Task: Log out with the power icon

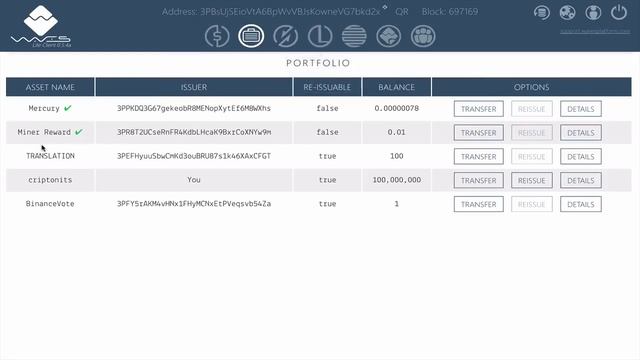Action: pos(619,13)
